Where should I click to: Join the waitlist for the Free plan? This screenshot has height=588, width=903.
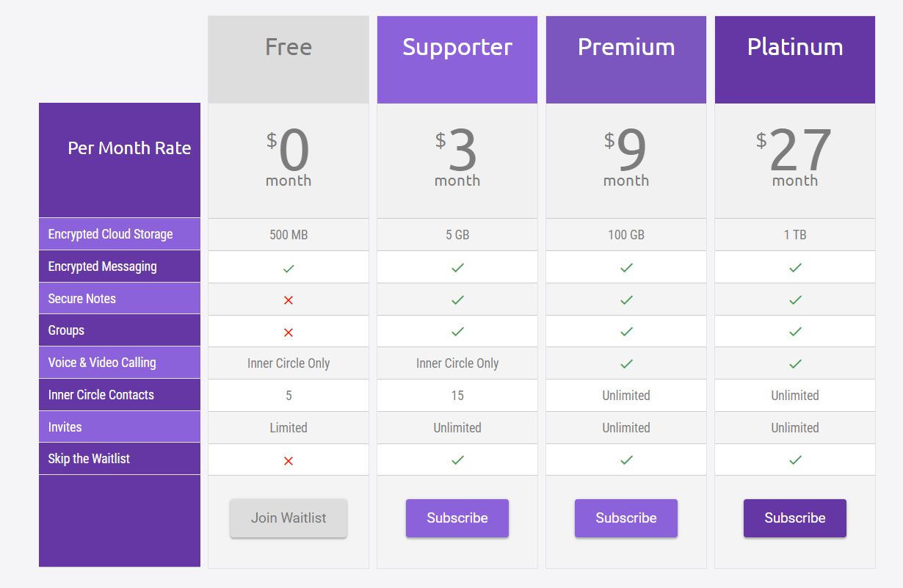pos(289,518)
